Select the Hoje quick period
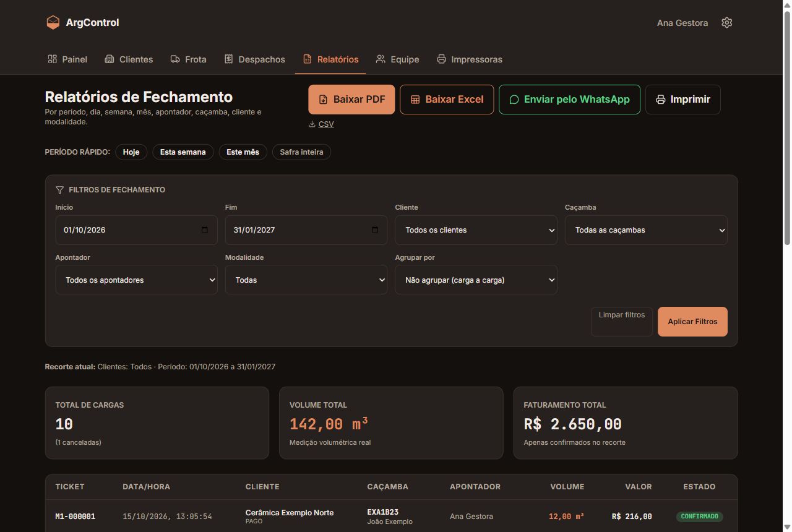This screenshot has height=532, width=792. pyautogui.click(x=131, y=152)
